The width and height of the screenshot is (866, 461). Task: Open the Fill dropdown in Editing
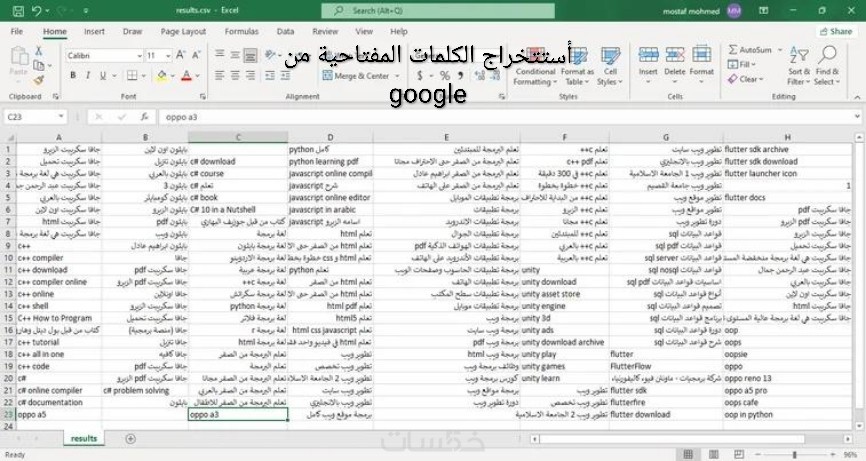pos(742,64)
